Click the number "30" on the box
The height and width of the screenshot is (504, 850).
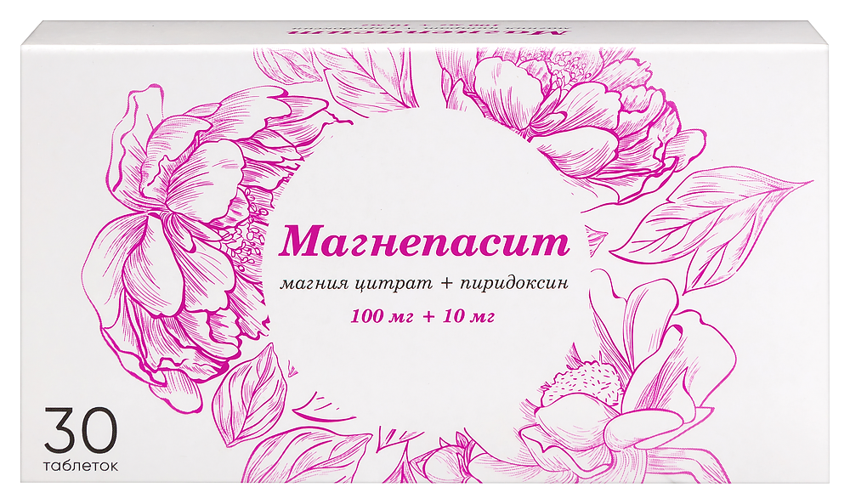(80, 430)
